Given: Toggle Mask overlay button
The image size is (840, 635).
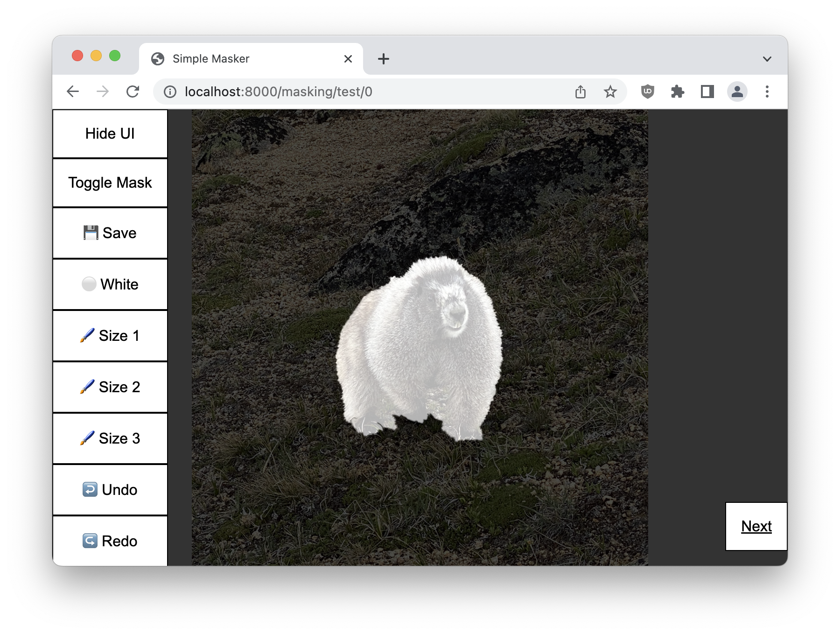Looking at the screenshot, I should click(110, 183).
